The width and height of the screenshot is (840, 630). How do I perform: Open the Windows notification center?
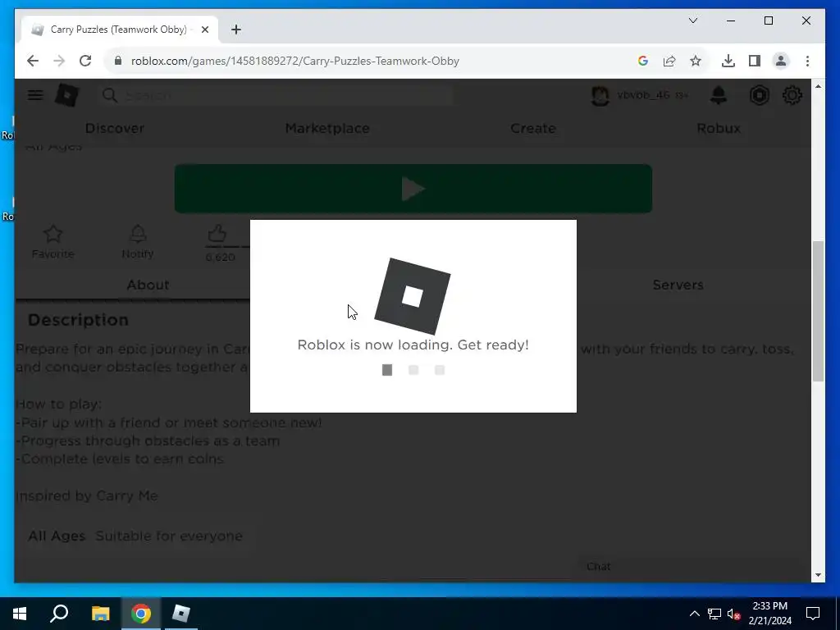click(x=813, y=614)
